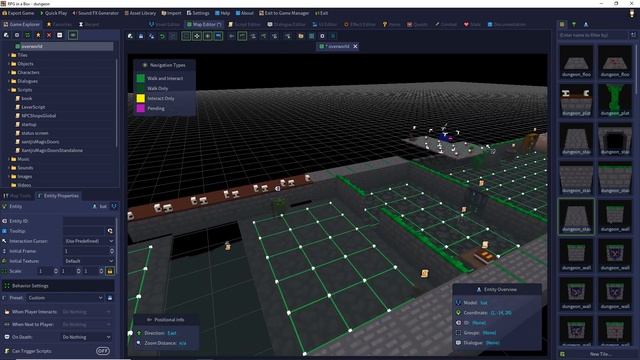
Task: Click the green grid icon in map toolbar
Action: coord(311,36)
